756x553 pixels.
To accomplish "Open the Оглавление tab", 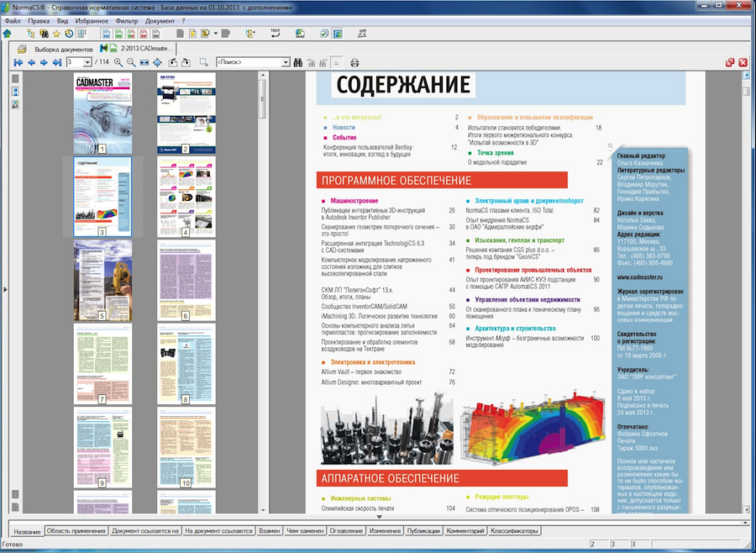I will (346, 531).
